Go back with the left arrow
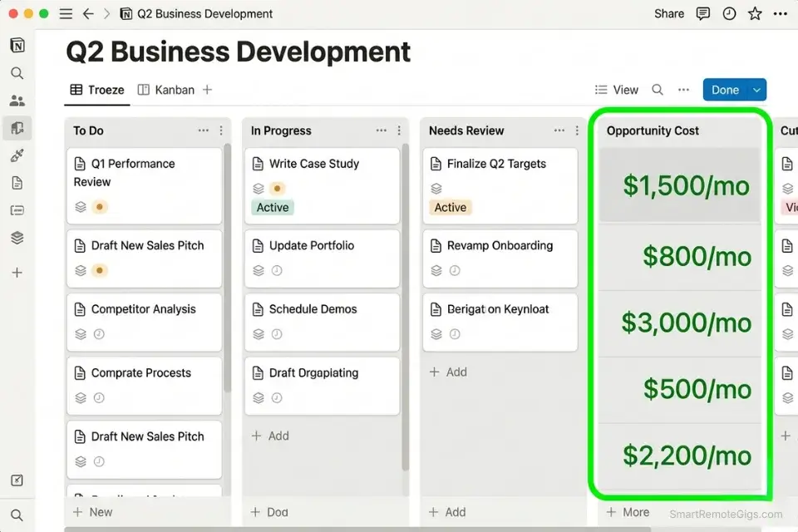Viewport: 798px width, 532px height. (88, 14)
